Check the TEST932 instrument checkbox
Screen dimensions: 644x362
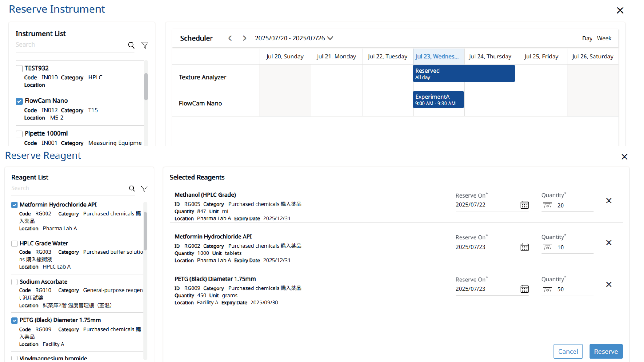[19, 69]
